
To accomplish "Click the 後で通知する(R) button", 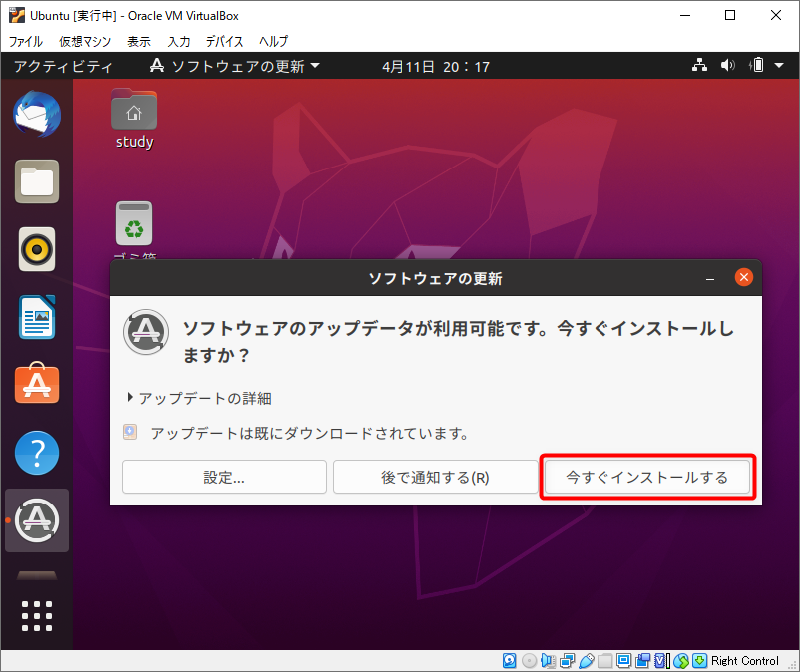I will pyautogui.click(x=435, y=477).
